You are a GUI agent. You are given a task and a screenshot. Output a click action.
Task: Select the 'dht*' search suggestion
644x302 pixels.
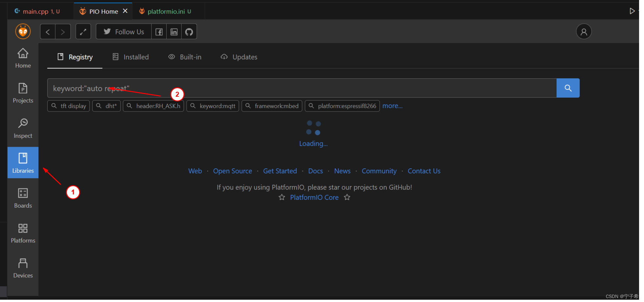(x=107, y=107)
